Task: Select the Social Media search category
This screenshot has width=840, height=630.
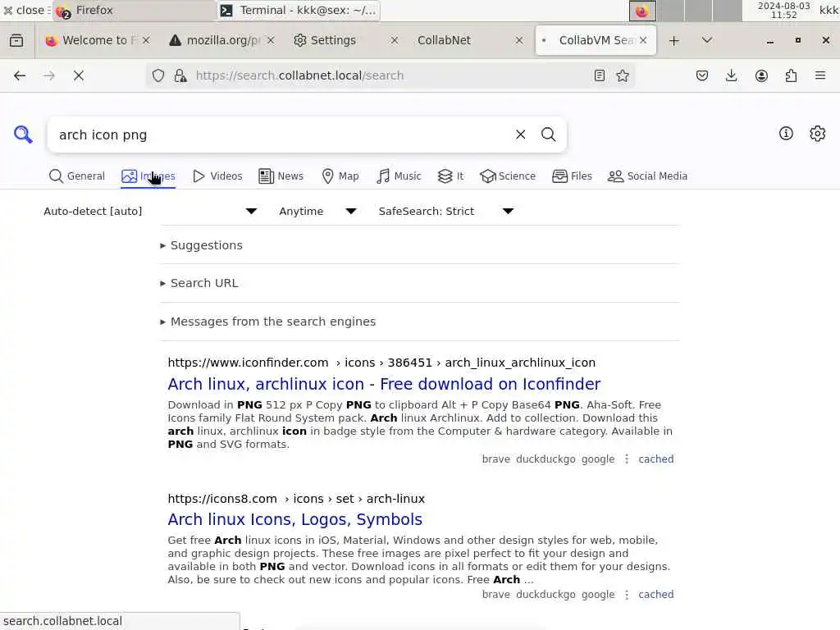Action: 648,176
